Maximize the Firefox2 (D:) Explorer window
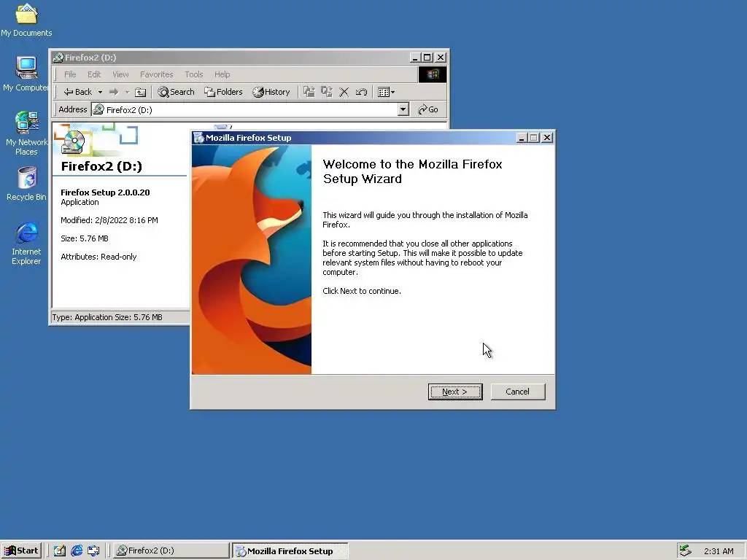Viewport: 747px width, 560px height. click(x=427, y=58)
